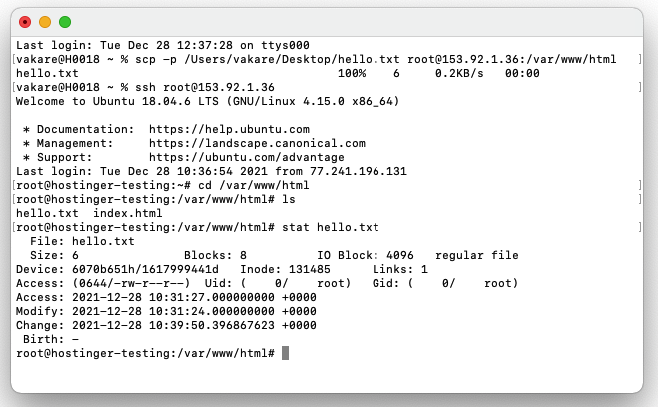
Task: Click the ubuntu.com/advantage support URL
Action: (x=246, y=157)
